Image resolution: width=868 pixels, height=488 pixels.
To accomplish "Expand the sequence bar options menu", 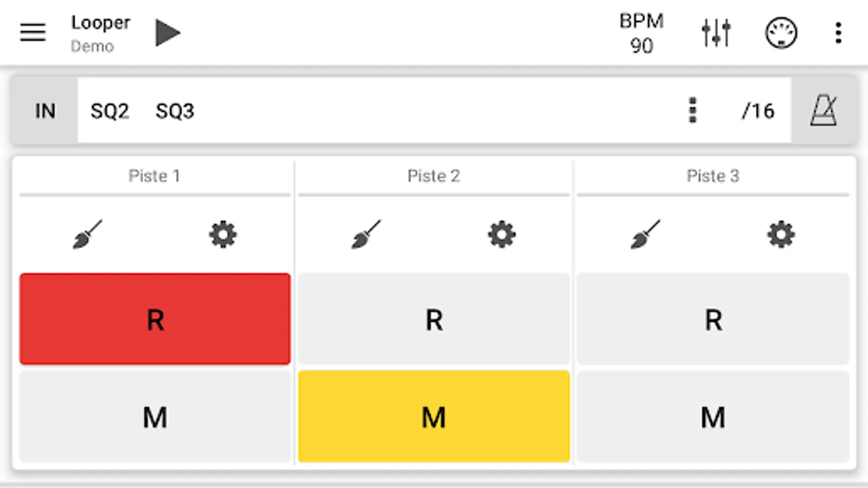I will [692, 111].
